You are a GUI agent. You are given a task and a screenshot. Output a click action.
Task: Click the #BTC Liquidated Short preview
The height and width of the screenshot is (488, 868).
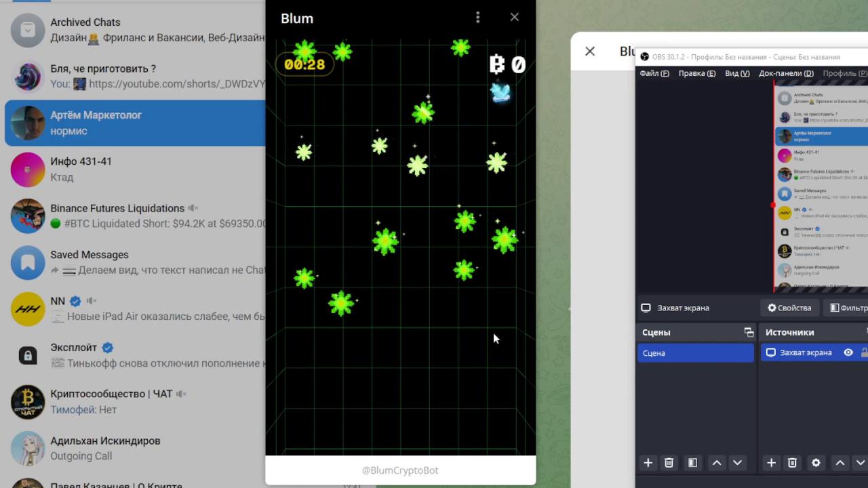coord(158,224)
